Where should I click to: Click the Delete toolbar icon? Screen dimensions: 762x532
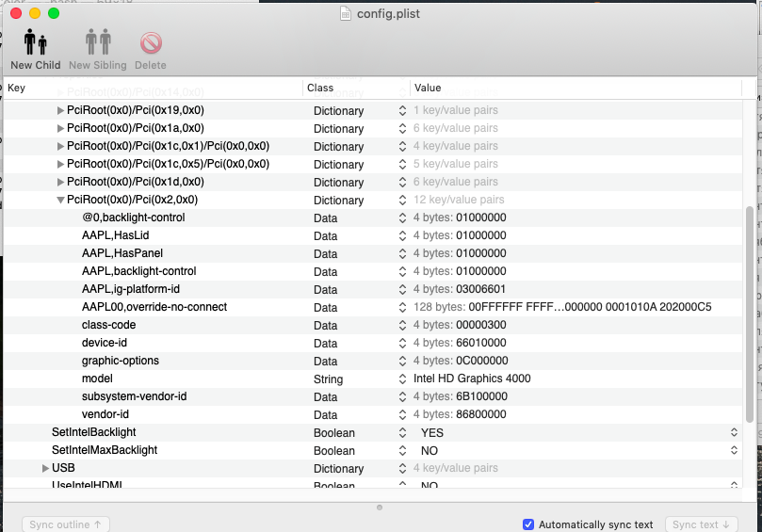151,42
